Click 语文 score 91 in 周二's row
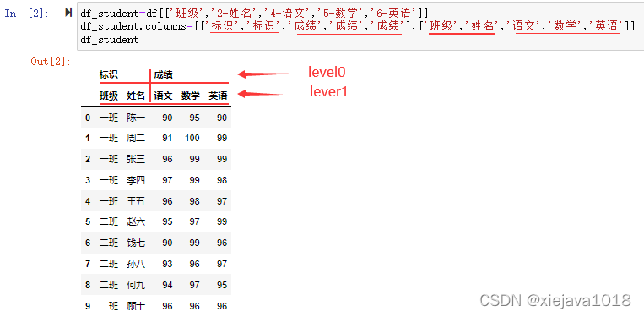Image resolution: width=644 pixels, height=317 pixels. (x=167, y=138)
